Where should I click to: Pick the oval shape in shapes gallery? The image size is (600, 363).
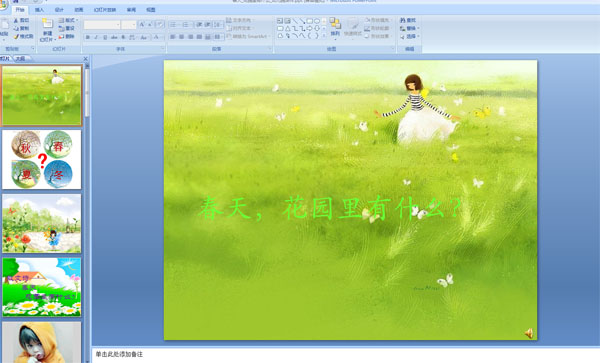(x=317, y=21)
